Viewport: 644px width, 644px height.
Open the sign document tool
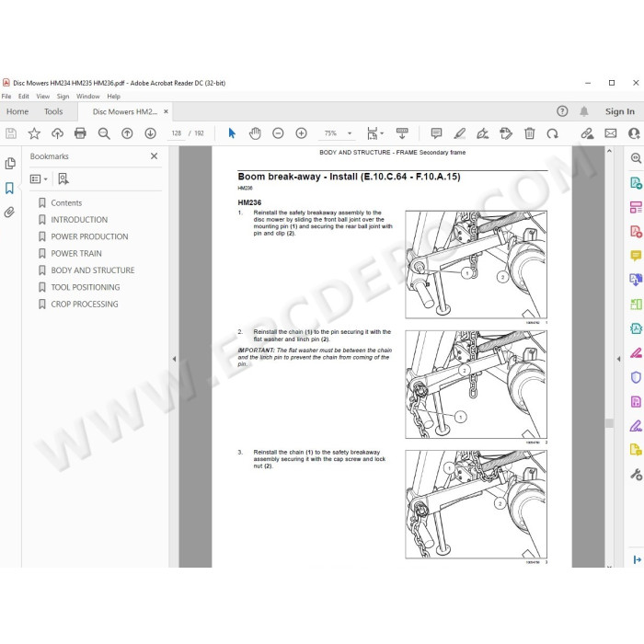(x=483, y=133)
